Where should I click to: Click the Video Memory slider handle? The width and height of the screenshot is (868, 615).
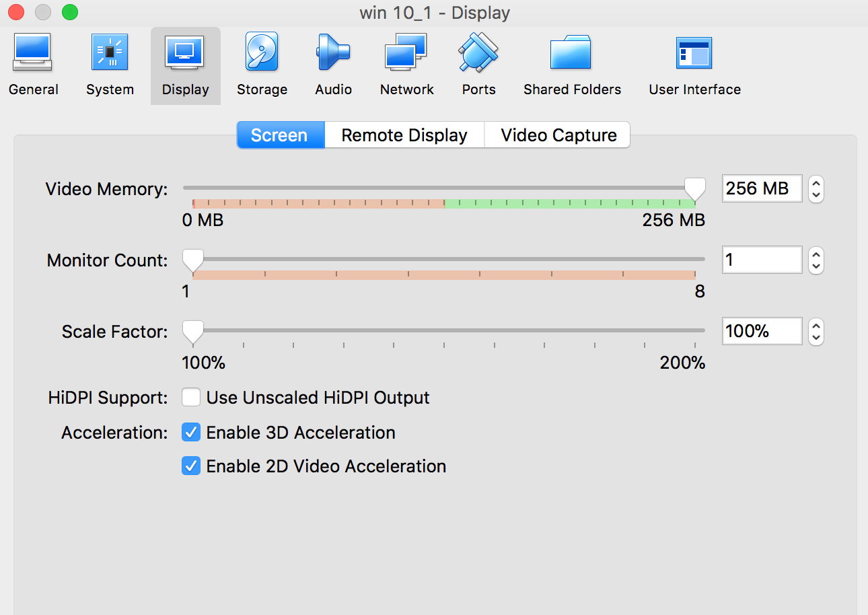[x=694, y=189]
